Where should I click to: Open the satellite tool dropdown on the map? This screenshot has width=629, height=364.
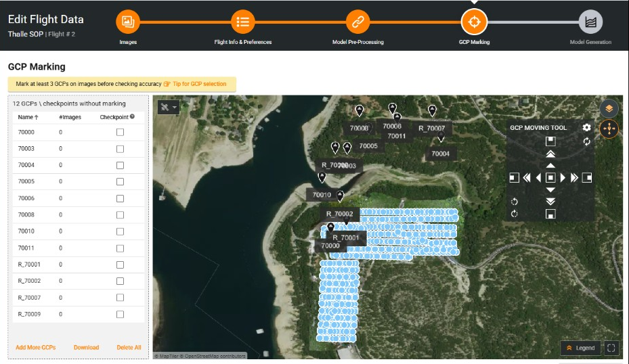coord(169,107)
